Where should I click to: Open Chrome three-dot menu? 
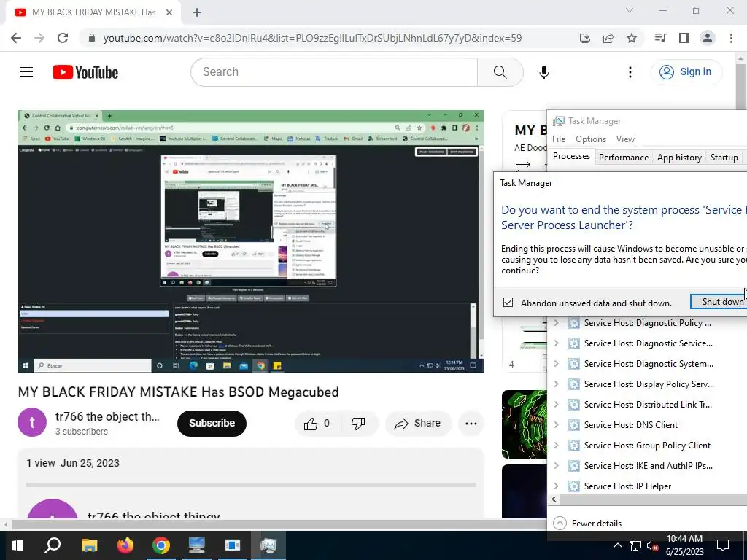(x=731, y=38)
